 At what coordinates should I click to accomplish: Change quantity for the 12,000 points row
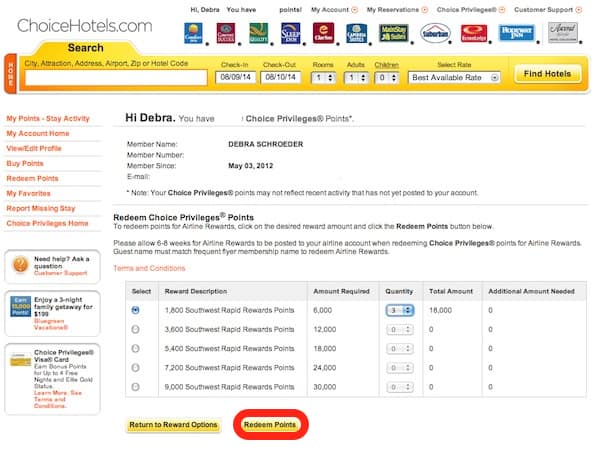[x=400, y=329]
